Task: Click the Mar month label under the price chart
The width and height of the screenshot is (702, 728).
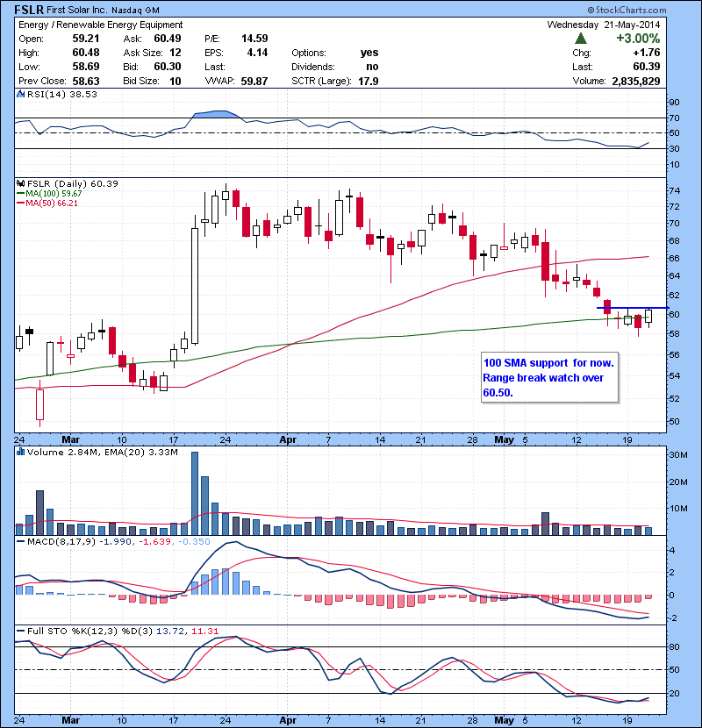Action: (x=70, y=439)
